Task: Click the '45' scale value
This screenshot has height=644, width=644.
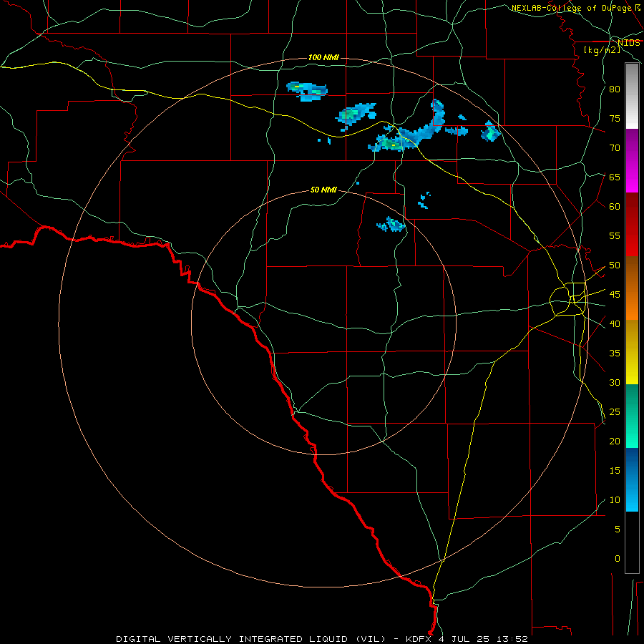Action: coord(615,295)
